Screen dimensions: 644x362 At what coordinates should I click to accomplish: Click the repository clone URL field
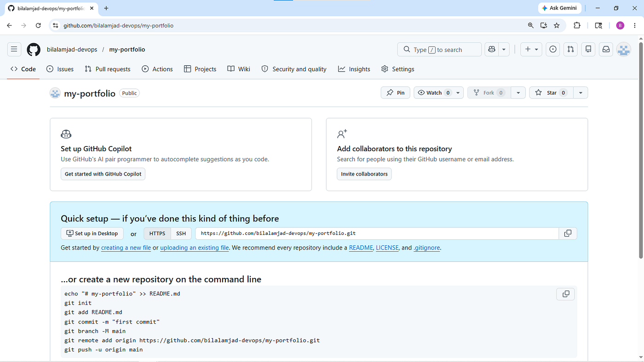(x=377, y=233)
